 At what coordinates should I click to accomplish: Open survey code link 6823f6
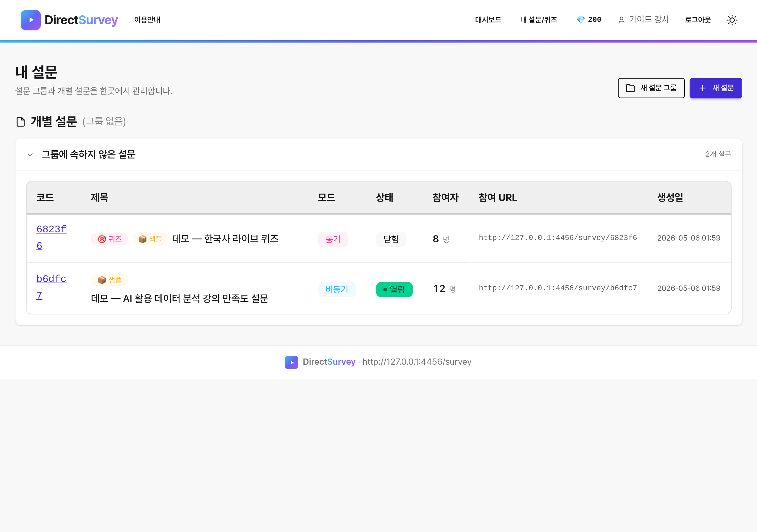(x=51, y=237)
